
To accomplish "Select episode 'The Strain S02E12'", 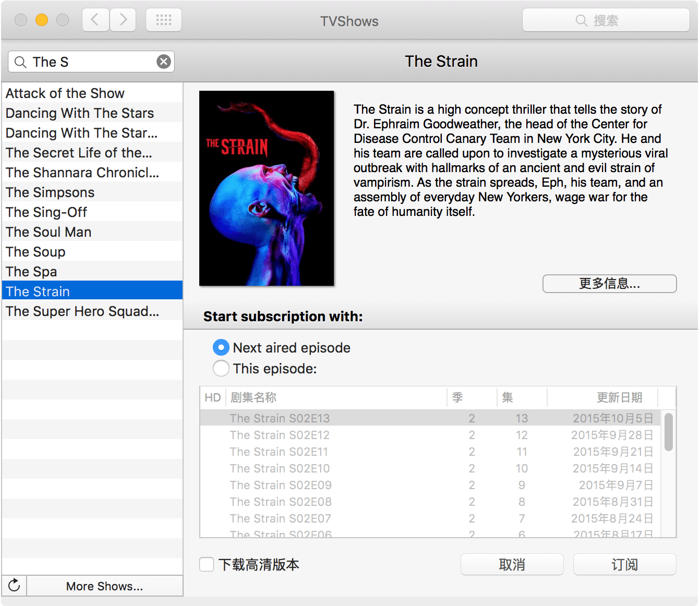I will coord(431,435).
